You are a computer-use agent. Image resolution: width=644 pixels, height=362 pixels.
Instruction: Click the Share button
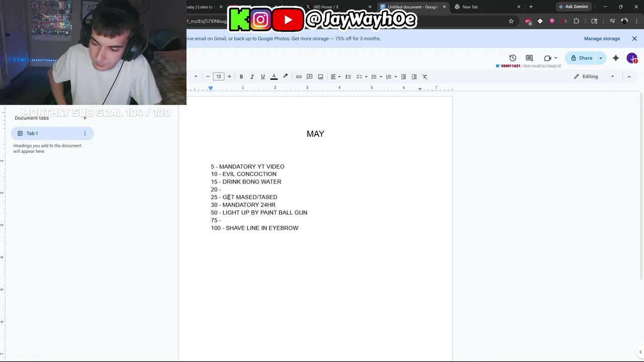click(581, 58)
